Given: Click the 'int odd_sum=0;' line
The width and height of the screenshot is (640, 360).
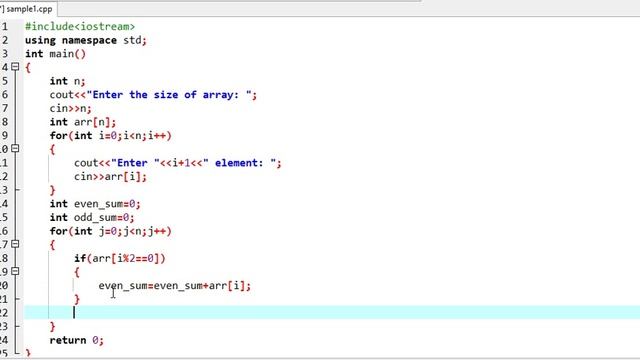Looking at the screenshot, I should click(x=92, y=218).
